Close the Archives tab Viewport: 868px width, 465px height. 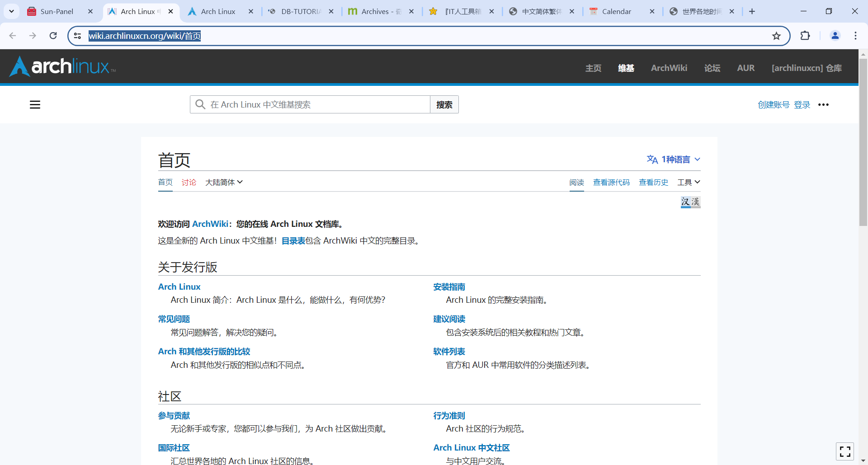[411, 11]
